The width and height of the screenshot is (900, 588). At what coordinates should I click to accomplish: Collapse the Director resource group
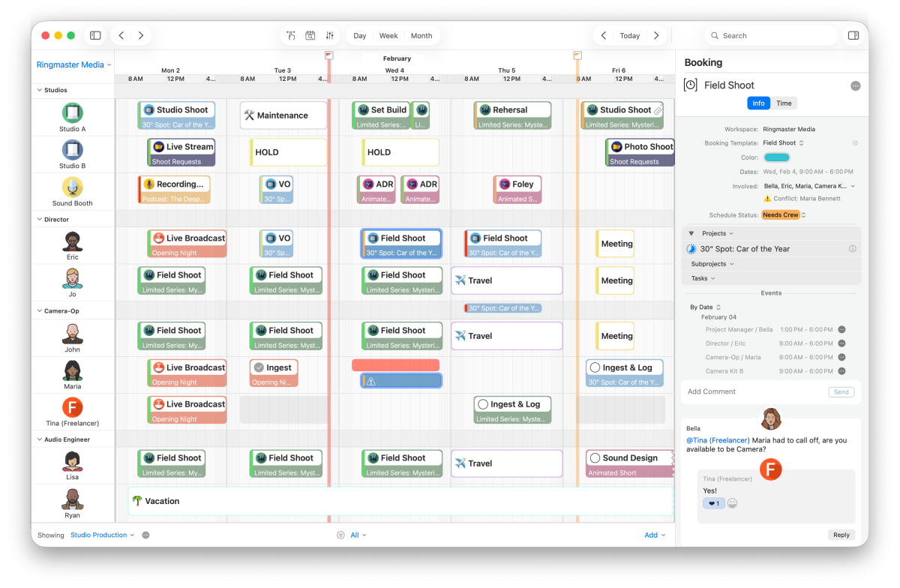(x=39, y=220)
